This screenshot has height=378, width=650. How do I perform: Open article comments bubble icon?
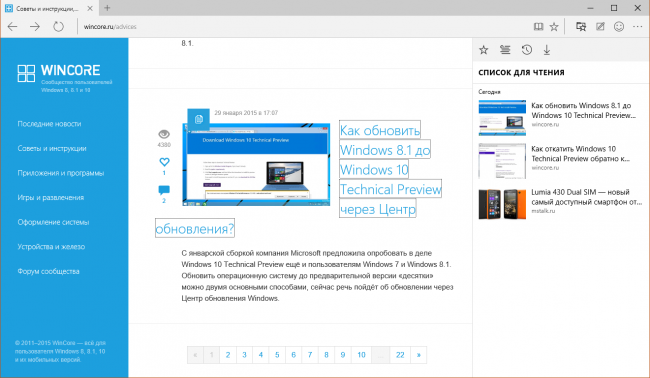click(164, 190)
